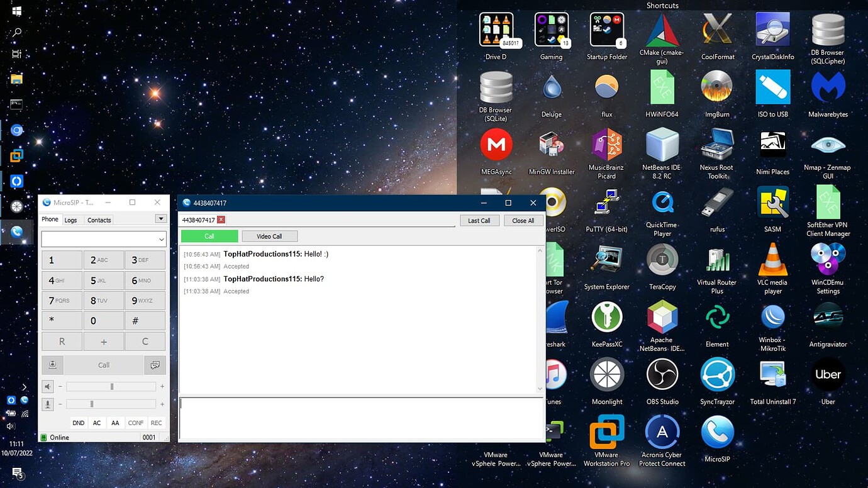Switch to the Logs tab in MicroSIP

click(x=70, y=220)
